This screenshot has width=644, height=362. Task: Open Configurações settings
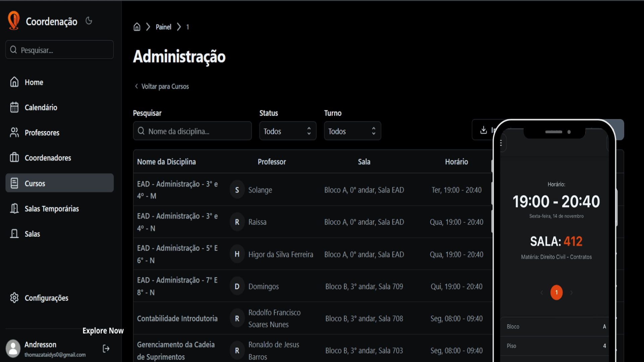(x=46, y=298)
